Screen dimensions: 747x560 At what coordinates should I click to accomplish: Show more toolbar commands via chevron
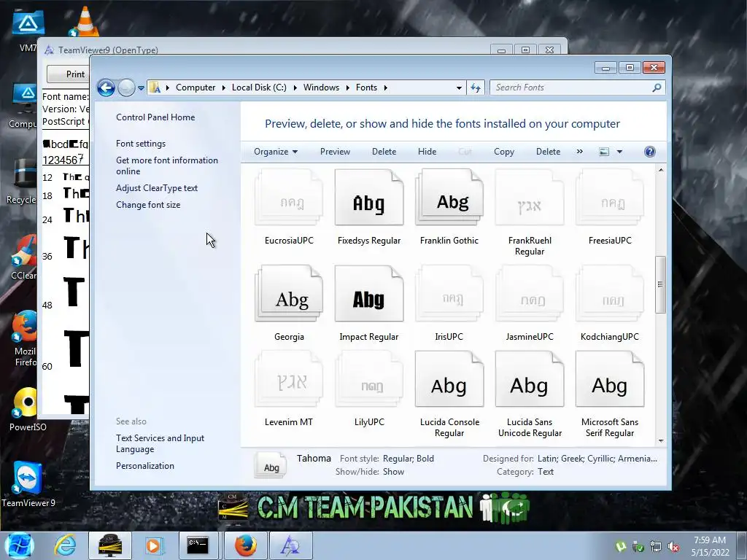pyautogui.click(x=579, y=152)
